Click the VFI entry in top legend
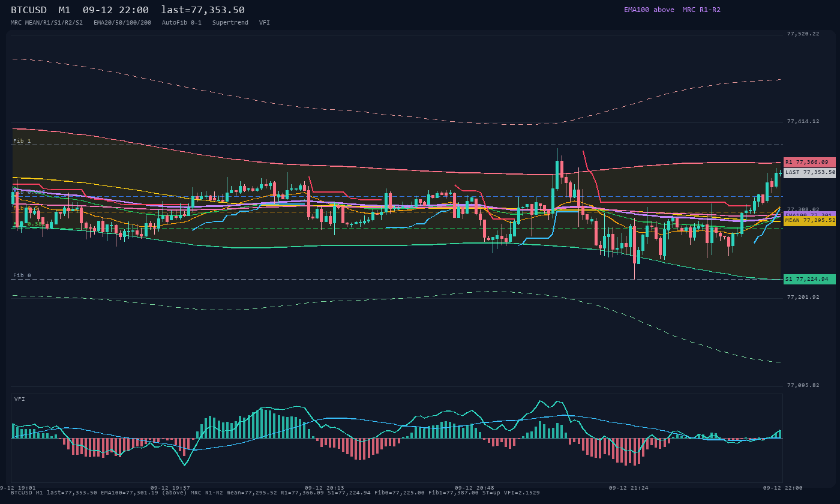Viewport: 840px width, 504px height. [265, 22]
